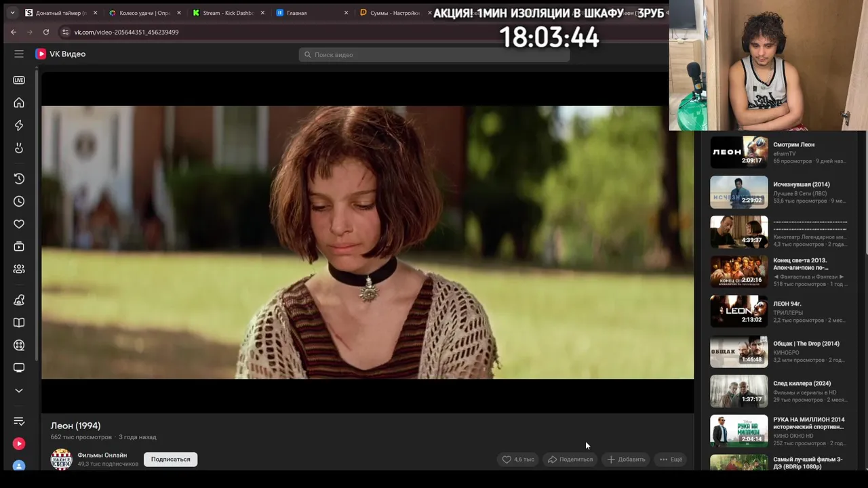868x488 pixels.
Task: Reload the page
Action: (x=46, y=32)
